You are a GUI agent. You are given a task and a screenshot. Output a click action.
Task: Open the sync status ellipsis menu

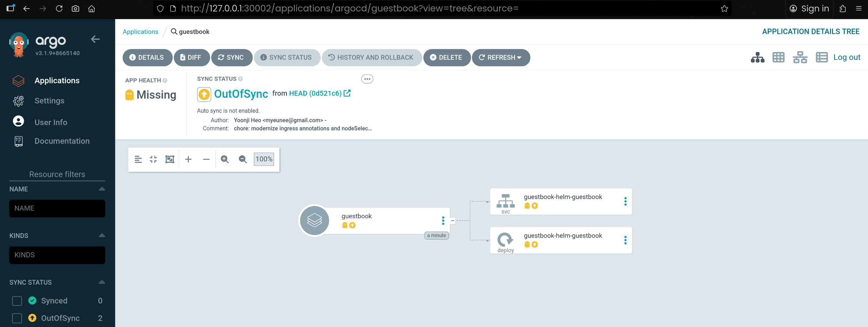point(367,79)
